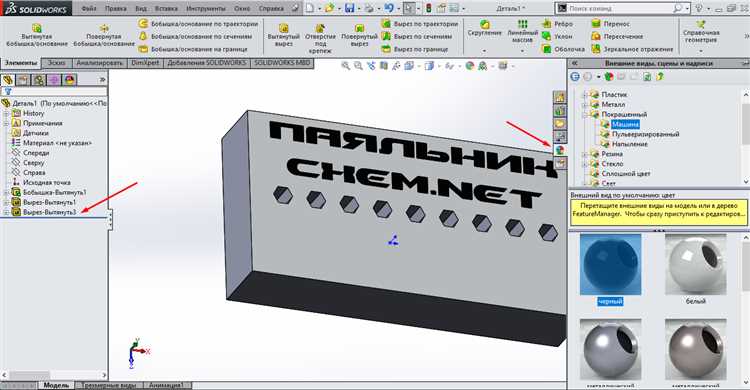Image resolution: width=750 pixels, height=390 pixels.
Task: Choose Вырез по границе
Action: [415, 49]
